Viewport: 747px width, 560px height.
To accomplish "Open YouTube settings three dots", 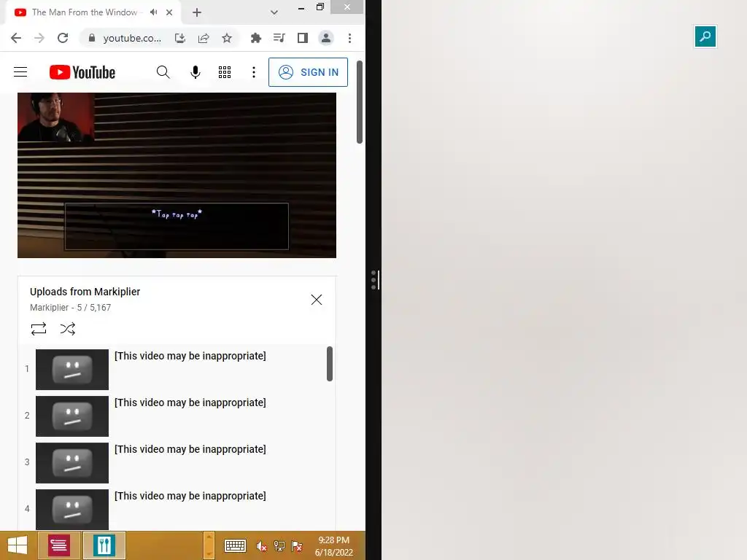I will click(254, 72).
